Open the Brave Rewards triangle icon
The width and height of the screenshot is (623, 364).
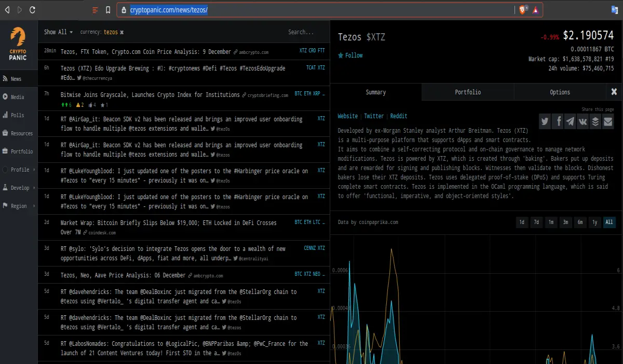pyautogui.click(x=536, y=10)
